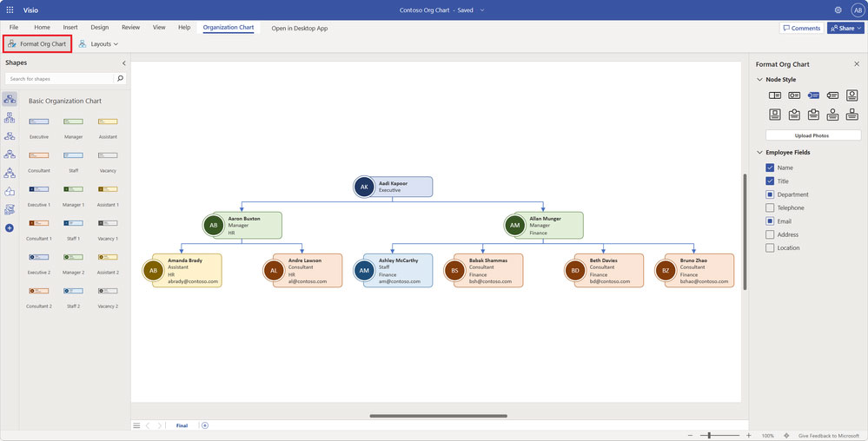Collapse the Shapes panel with the chevron

point(123,63)
